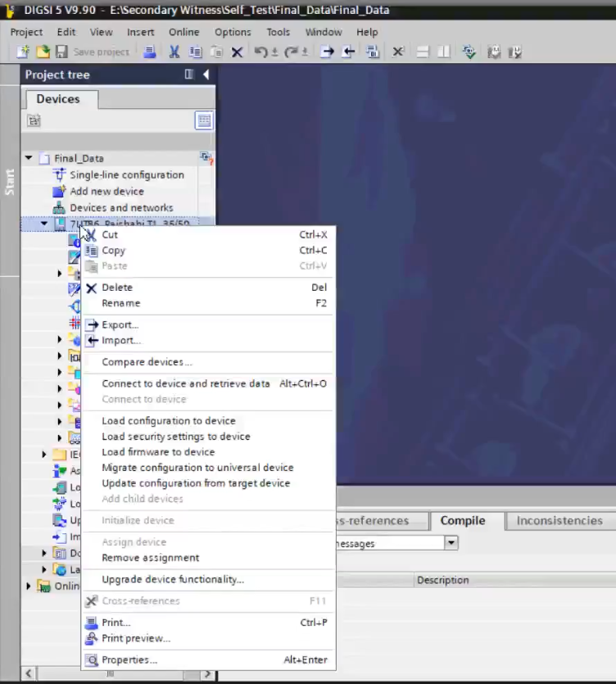Image resolution: width=616 pixels, height=684 pixels.
Task: Click the small tree icon under Devices tab
Action: [34, 120]
